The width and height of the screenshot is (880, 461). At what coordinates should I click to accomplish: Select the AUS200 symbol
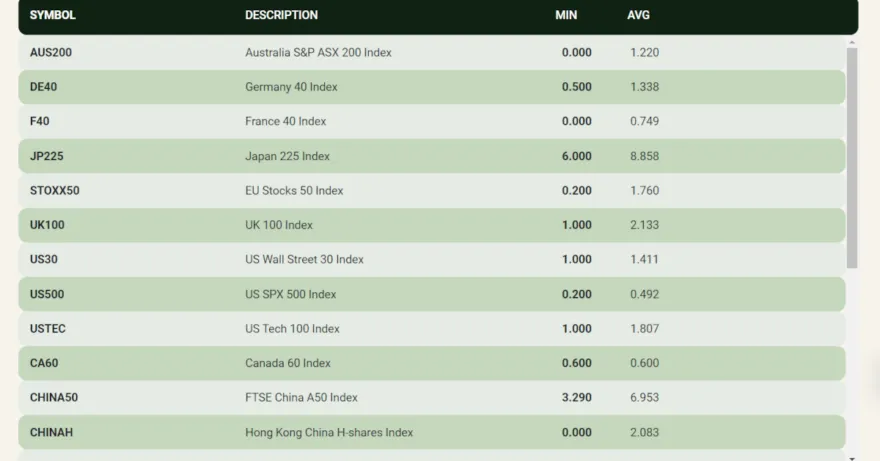51,52
